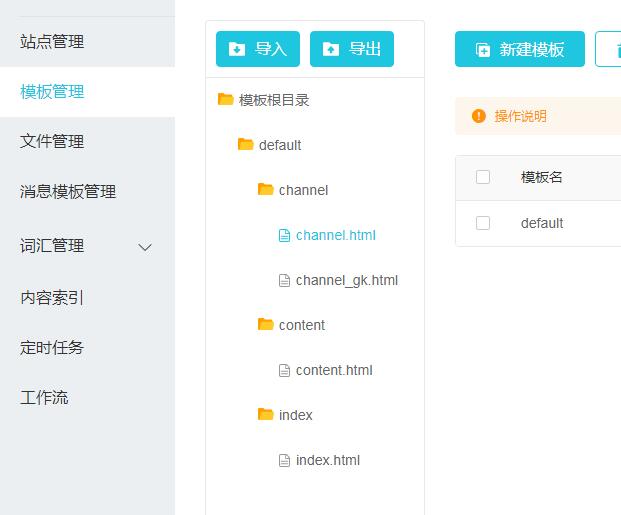Viewport: 621px width, 515px height.
Task: Click the channel folder icon
Action: [265, 189]
